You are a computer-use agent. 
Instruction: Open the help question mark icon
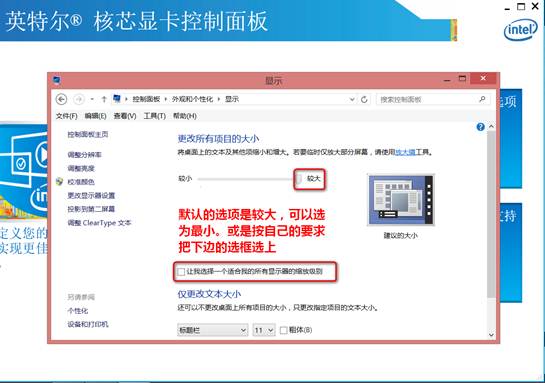tap(480, 127)
